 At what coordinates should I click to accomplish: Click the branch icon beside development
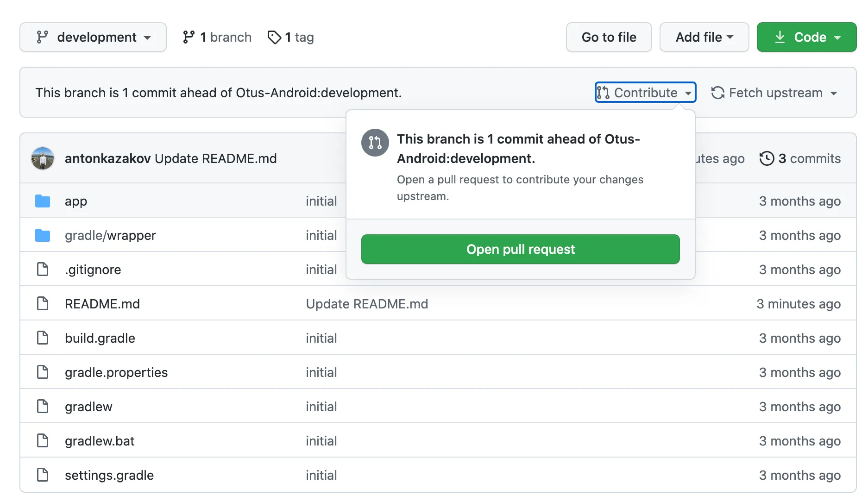(x=43, y=37)
